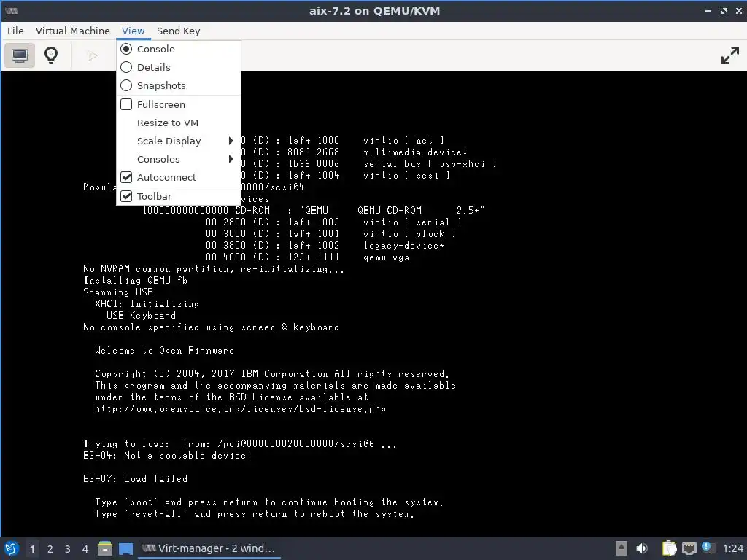The image size is (747, 560).
Task: Enable the Fullscreen checkbox
Action: click(179, 104)
